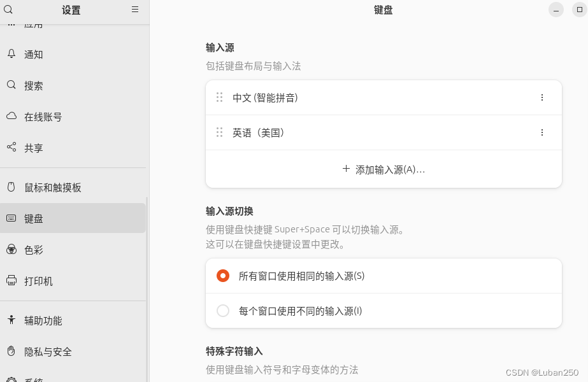Select radio button for same input source all windows
The height and width of the screenshot is (382, 588).
point(223,276)
